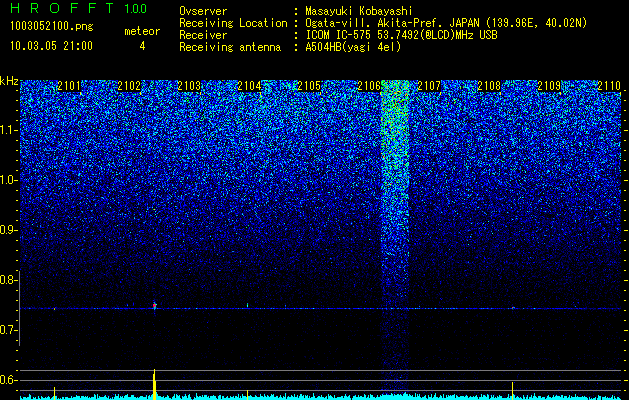Click the 0.8 kHz axis label
This screenshot has height=400, width=629.
[x=8, y=280]
